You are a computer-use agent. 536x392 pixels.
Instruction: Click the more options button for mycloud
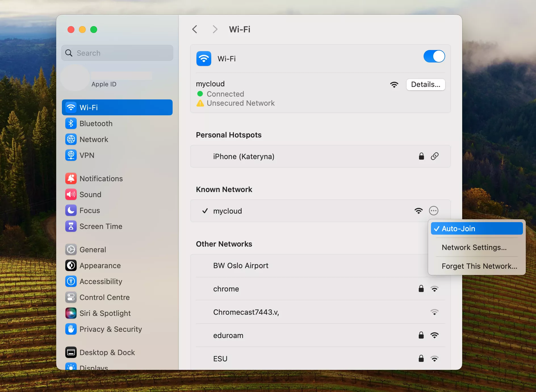[434, 211]
